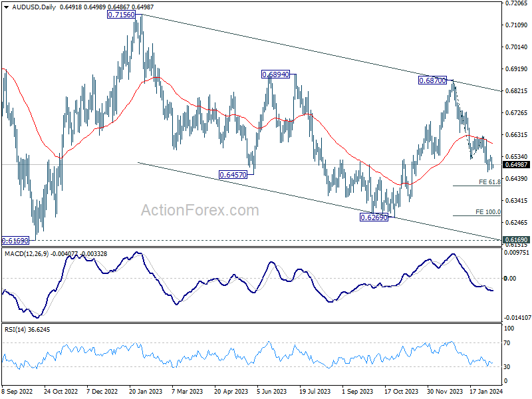Select the 0.61690 low label at left
Image resolution: width=532 pixels, height=399 pixels.
tap(15, 241)
